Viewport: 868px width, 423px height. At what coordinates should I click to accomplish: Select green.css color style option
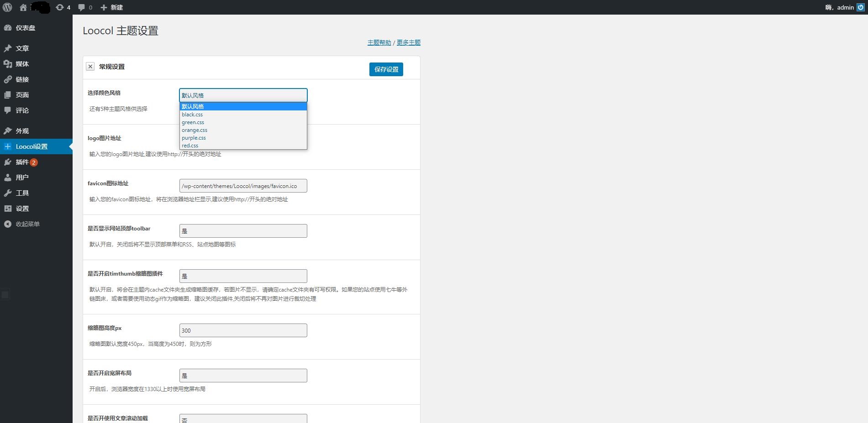(x=243, y=122)
